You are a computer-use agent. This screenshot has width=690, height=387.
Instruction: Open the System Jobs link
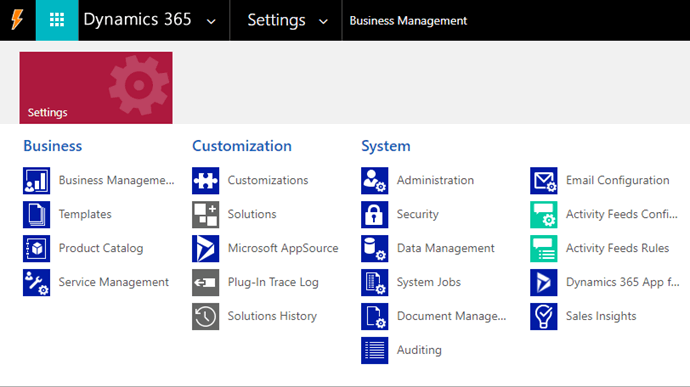point(429,282)
